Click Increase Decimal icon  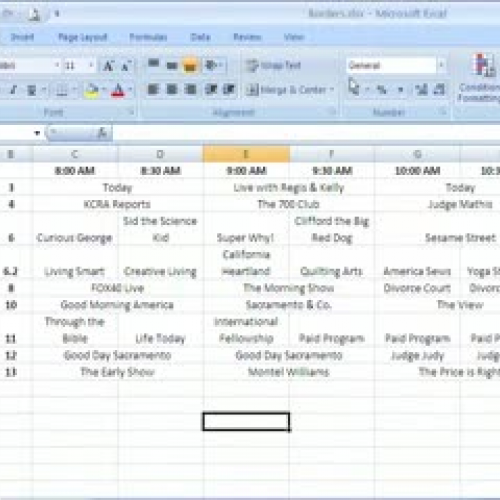click(x=421, y=90)
